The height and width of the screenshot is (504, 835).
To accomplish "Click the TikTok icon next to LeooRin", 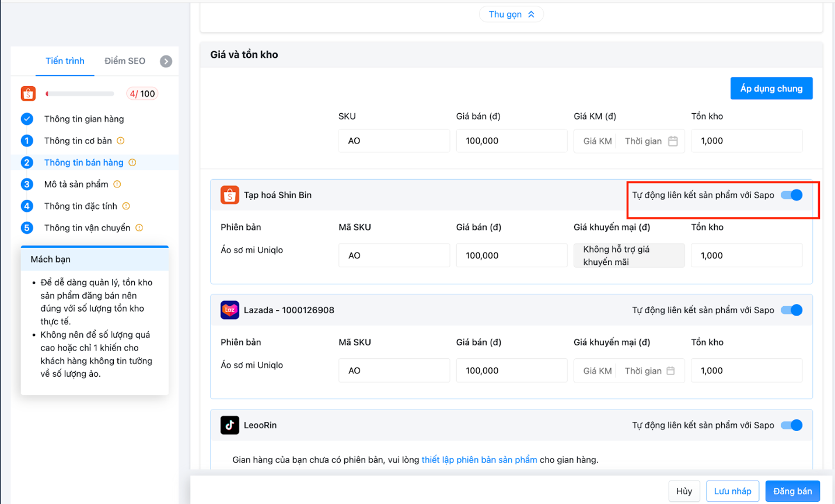I will [230, 425].
